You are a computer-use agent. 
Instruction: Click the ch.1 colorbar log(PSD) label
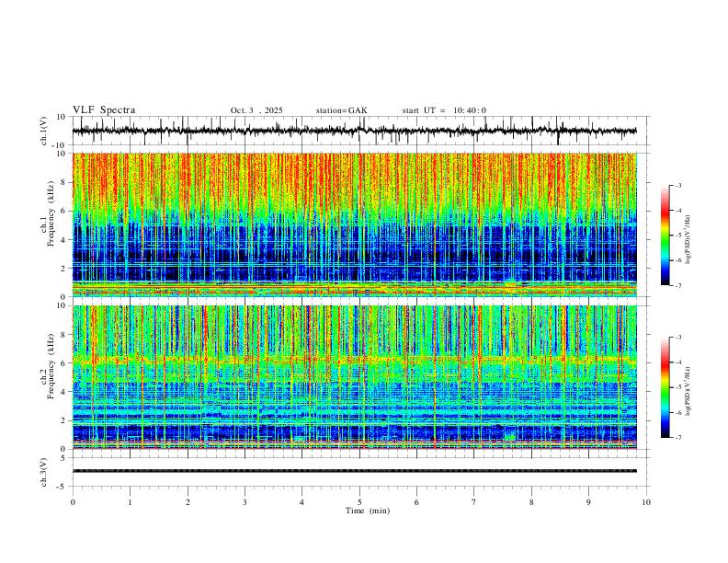point(688,240)
